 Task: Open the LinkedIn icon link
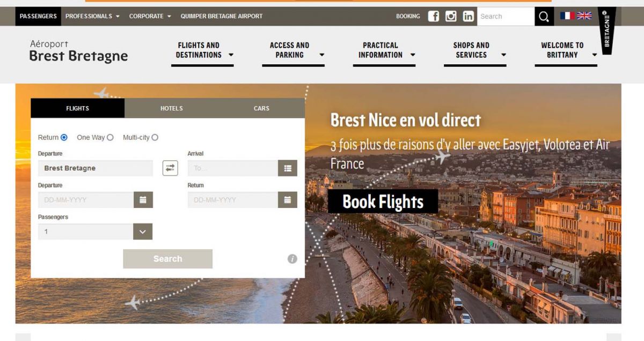(x=468, y=16)
